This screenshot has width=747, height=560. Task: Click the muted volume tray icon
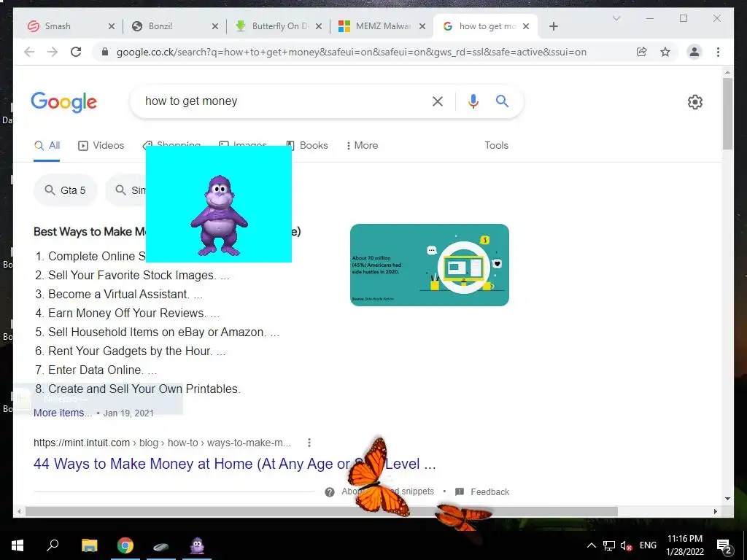pos(627,545)
